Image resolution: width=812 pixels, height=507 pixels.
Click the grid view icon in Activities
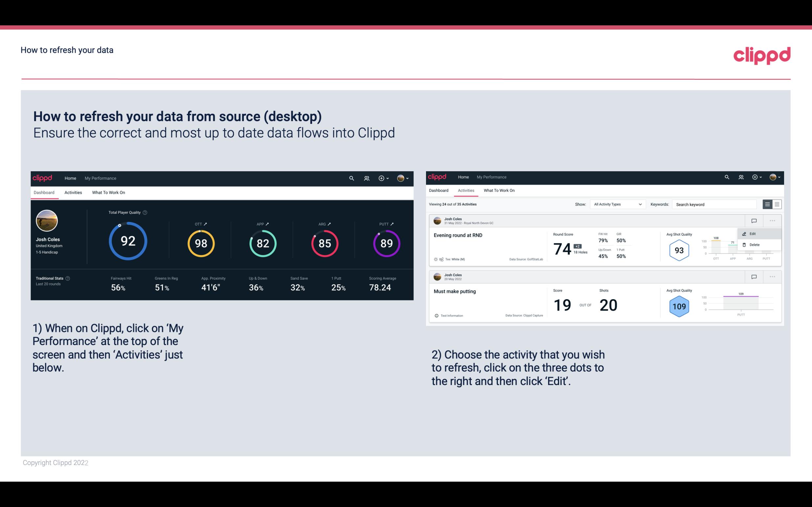pos(777,204)
